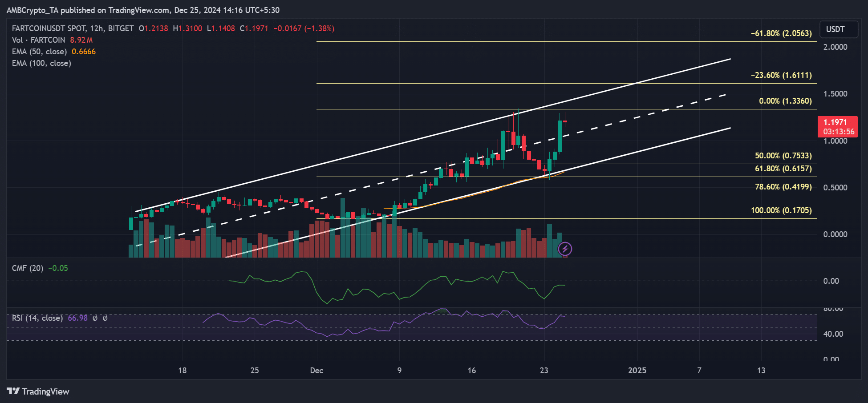The height and width of the screenshot is (403, 868).
Task: Click the Dec date axis label
Action: coord(316,371)
